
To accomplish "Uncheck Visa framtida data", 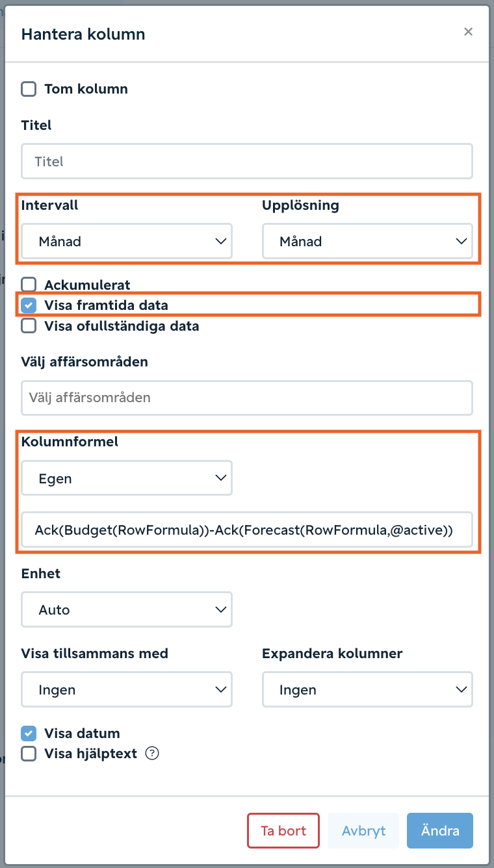I will click(x=29, y=305).
